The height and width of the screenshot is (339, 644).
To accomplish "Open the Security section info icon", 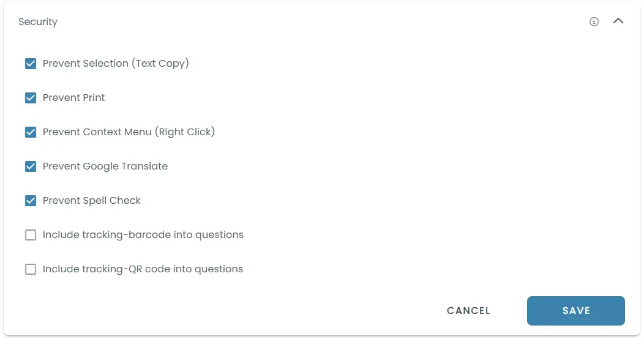I will [594, 22].
